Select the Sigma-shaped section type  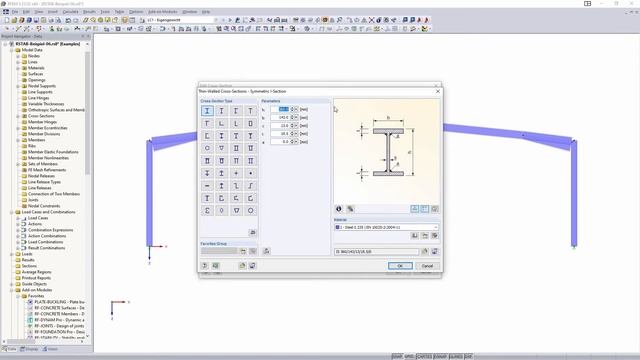tap(207, 210)
